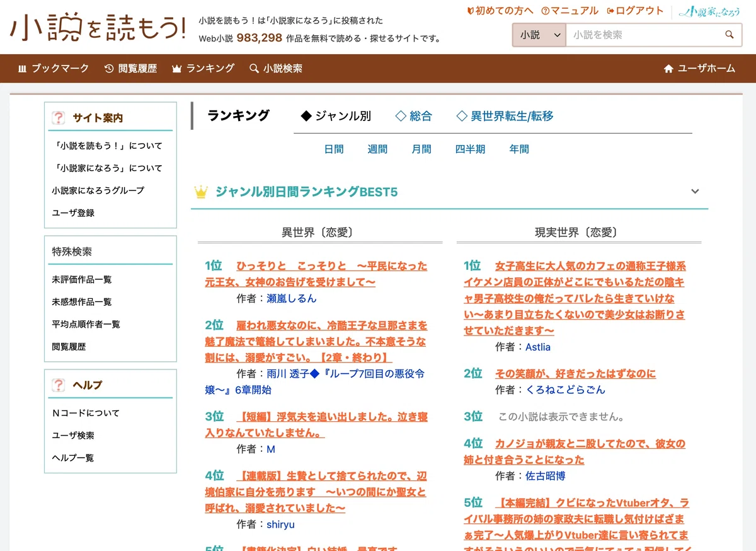
Task: Jump to 週間 ranking
Action: 377,149
